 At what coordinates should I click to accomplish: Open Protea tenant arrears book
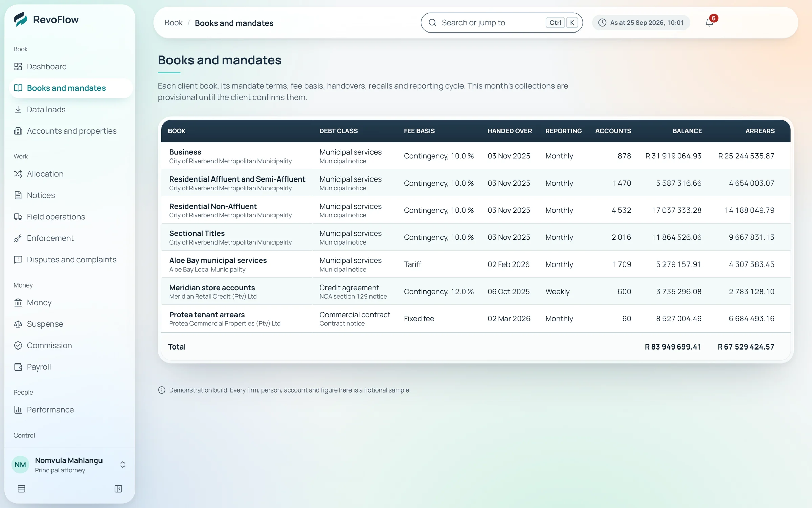(476, 318)
